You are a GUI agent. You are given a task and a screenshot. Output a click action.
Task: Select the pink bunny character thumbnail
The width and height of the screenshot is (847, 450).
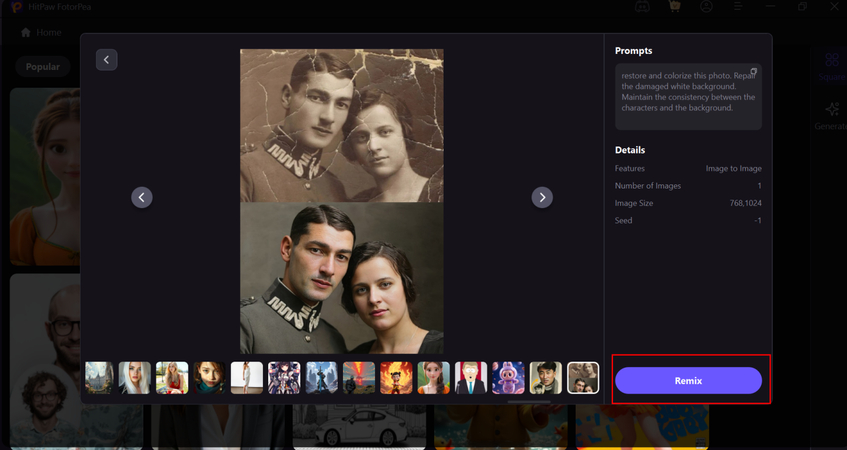508,378
